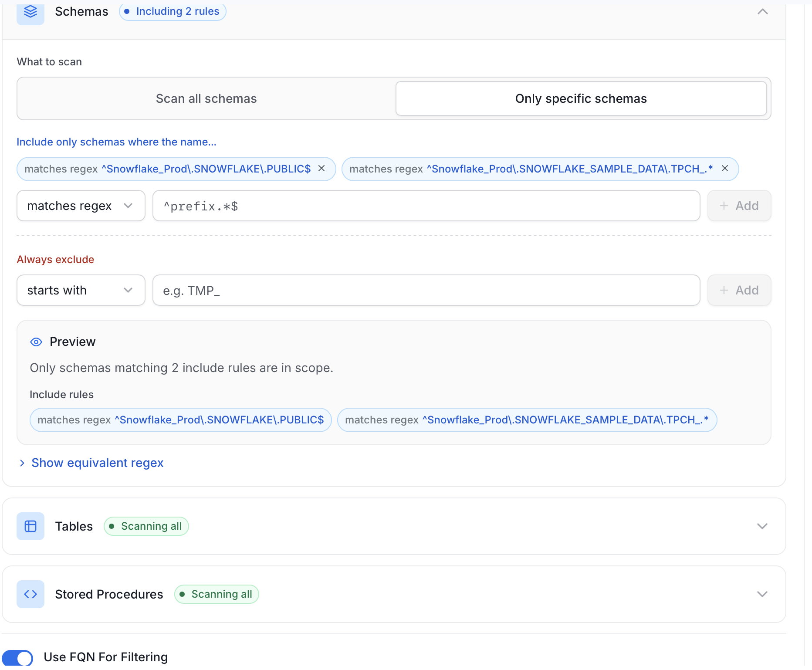Select Only specific schemas option
Viewport: 812px width, 670px height.
point(581,98)
